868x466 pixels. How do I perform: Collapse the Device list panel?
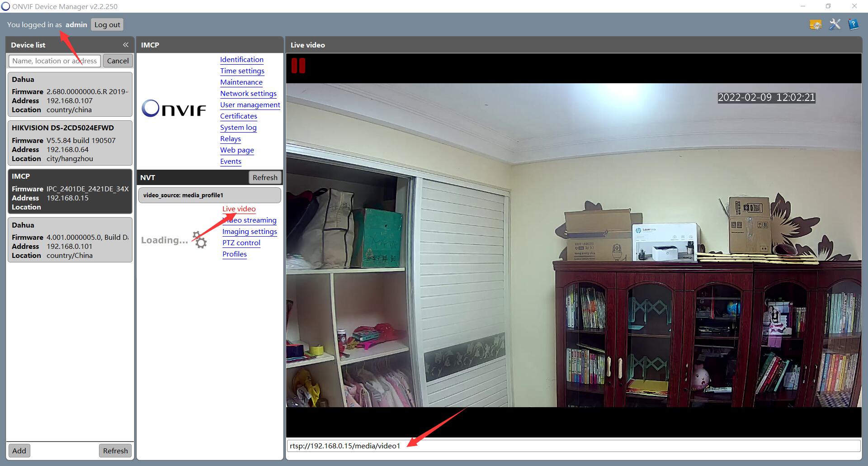(x=126, y=45)
